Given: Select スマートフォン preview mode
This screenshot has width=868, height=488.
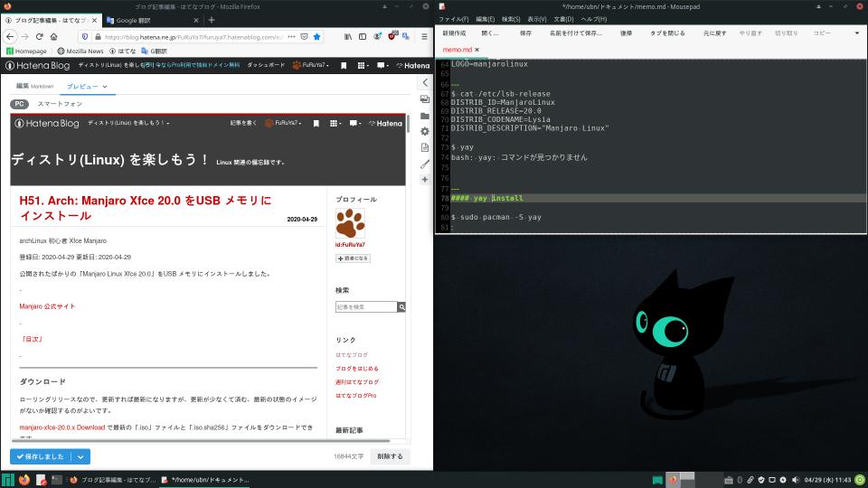Looking at the screenshot, I should 60,103.
